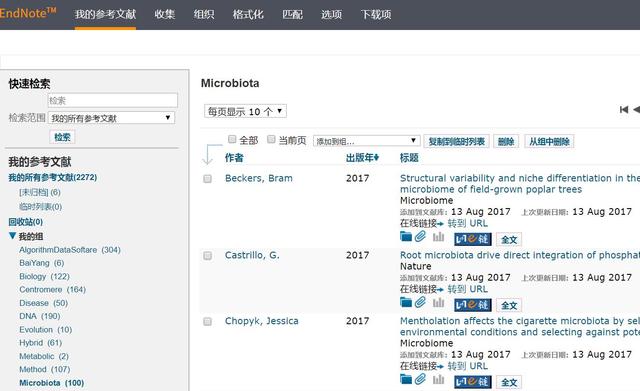Open the 选项 tab
This screenshot has width=640, height=391.
331,14
